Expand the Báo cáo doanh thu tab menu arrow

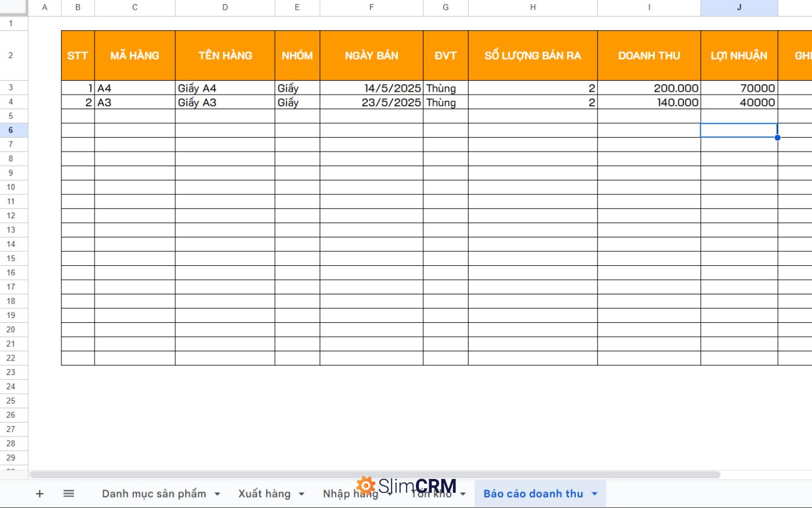point(594,494)
